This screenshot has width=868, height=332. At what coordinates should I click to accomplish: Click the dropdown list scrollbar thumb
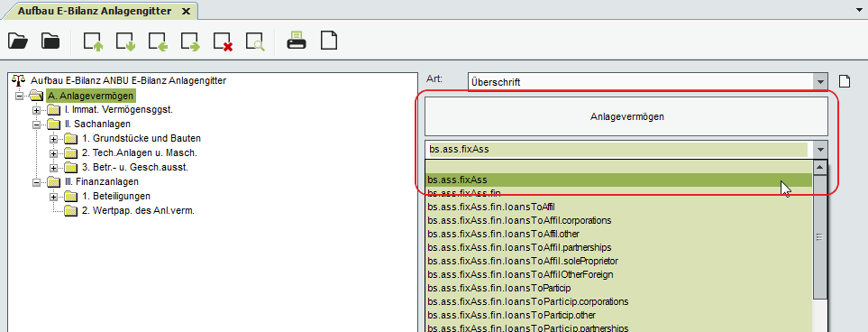tap(820, 236)
